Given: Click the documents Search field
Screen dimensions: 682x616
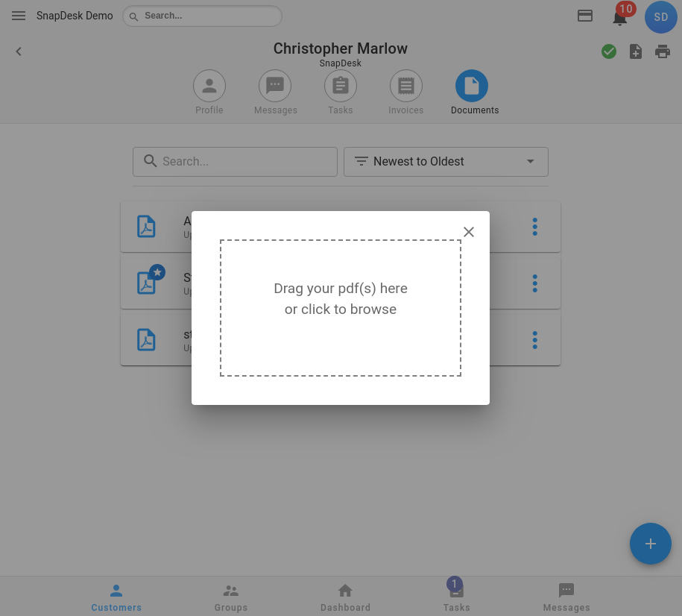Looking at the screenshot, I should 235,162.
